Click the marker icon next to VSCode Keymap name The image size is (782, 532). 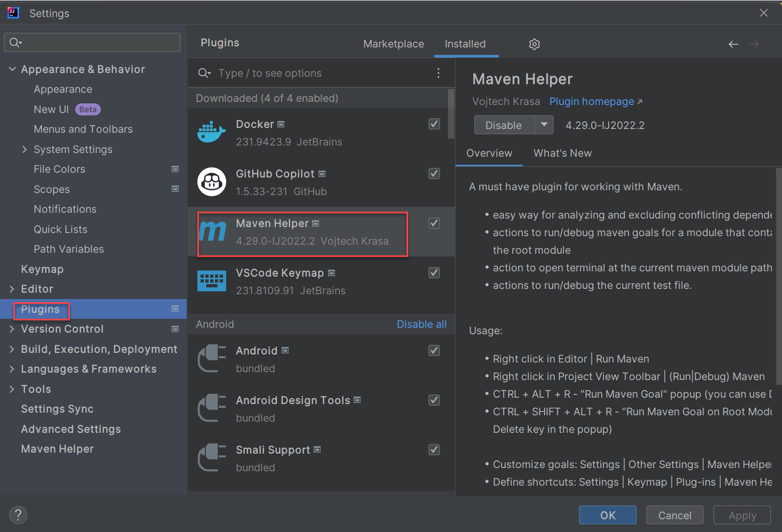point(331,273)
